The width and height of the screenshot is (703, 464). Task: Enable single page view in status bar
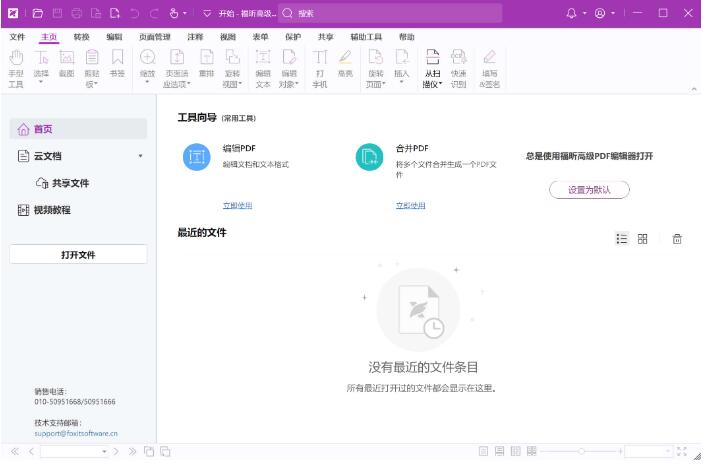pyautogui.click(x=483, y=451)
